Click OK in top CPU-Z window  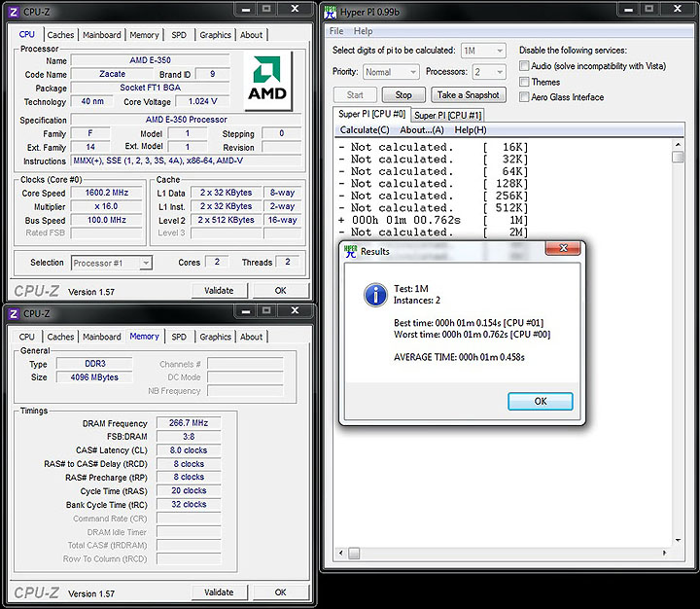[x=280, y=291]
